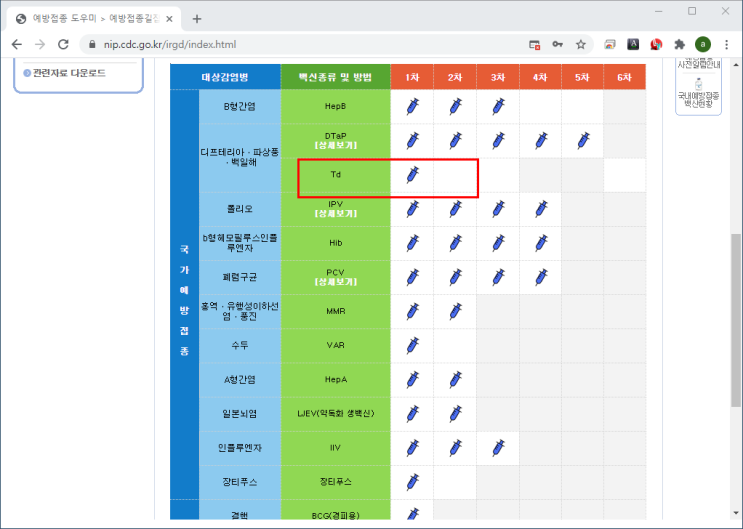This screenshot has width=743, height=529.
Task: Open the Extensions puzzle icon
Action: pyautogui.click(x=680, y=45)
